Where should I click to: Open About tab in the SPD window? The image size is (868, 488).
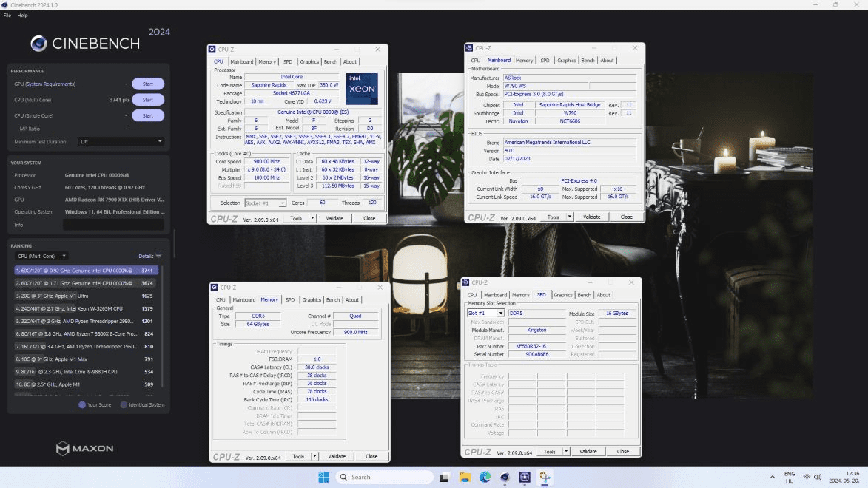coord(603,295)
